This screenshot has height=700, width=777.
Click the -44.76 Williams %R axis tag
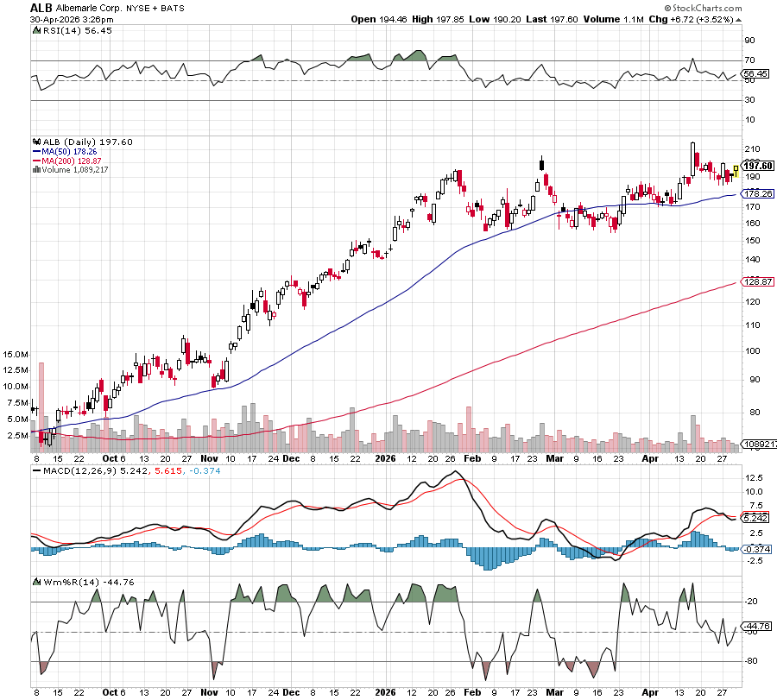tap(756, 627)
